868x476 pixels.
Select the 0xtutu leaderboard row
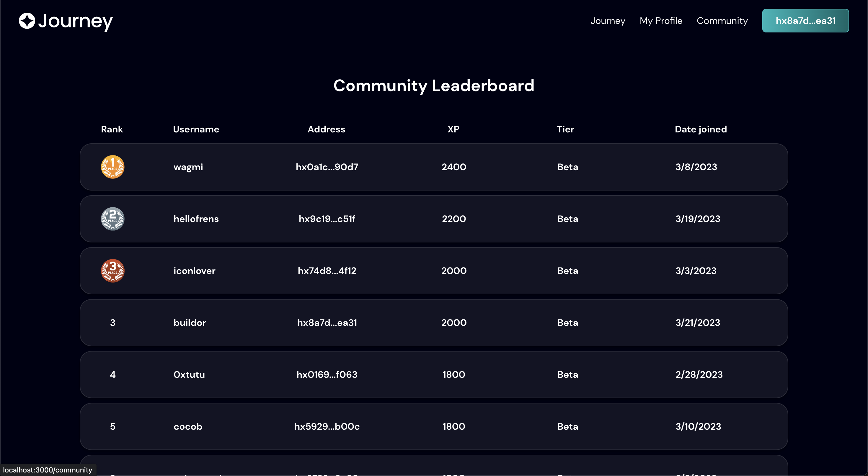click(434, 374)
